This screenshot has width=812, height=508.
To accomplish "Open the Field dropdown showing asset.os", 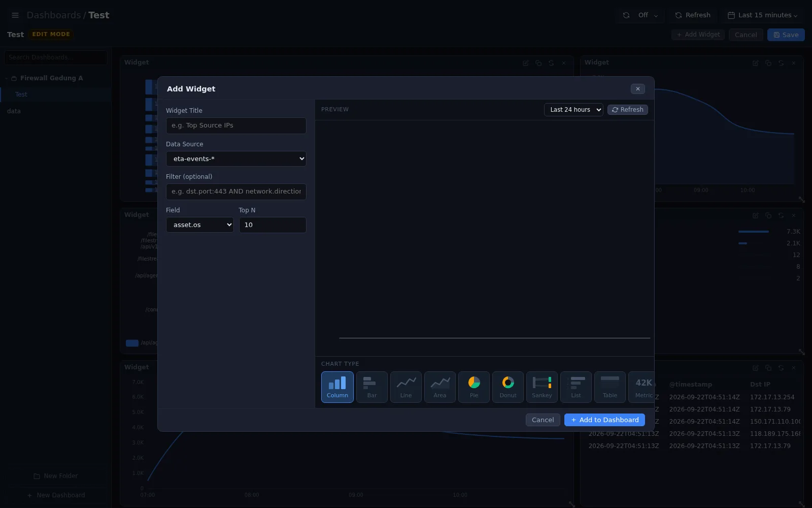I will coord(200,225).
